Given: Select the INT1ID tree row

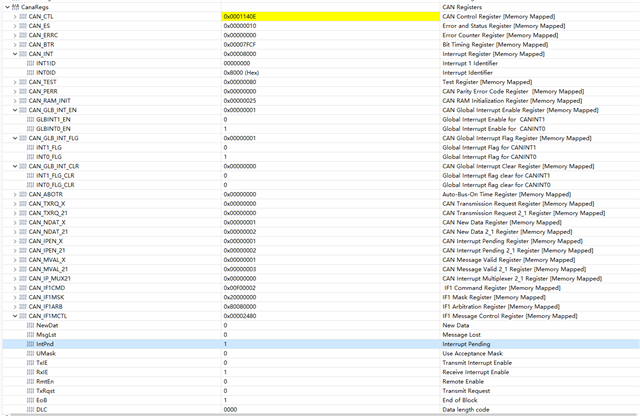Looking at the screenshot, I should [x=321, y=63].
